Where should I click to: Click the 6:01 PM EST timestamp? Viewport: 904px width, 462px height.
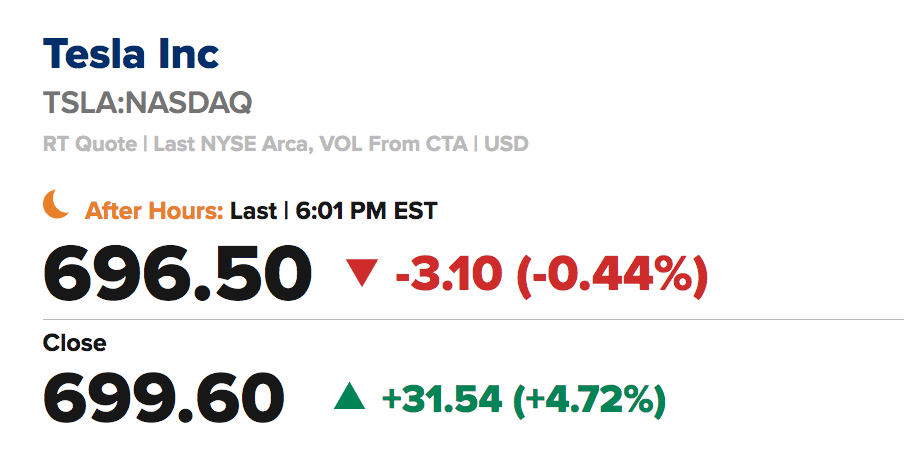(x=367, y=211)
